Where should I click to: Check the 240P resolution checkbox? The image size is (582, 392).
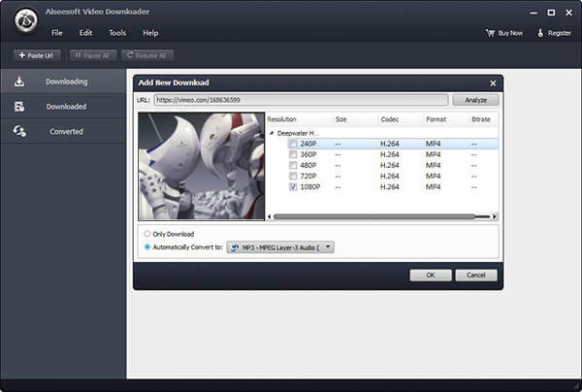click(293, 144)
